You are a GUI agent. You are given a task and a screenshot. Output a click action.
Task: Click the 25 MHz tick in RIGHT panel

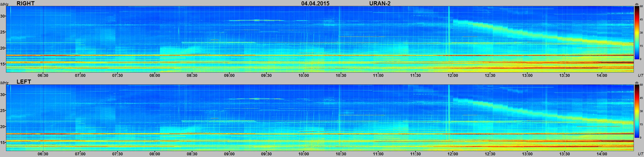[3, 32]
